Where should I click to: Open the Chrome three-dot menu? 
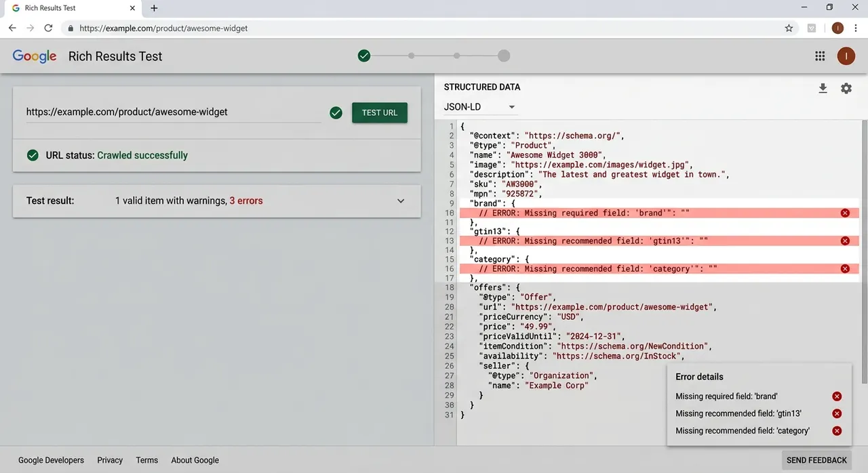click(856, 28)
